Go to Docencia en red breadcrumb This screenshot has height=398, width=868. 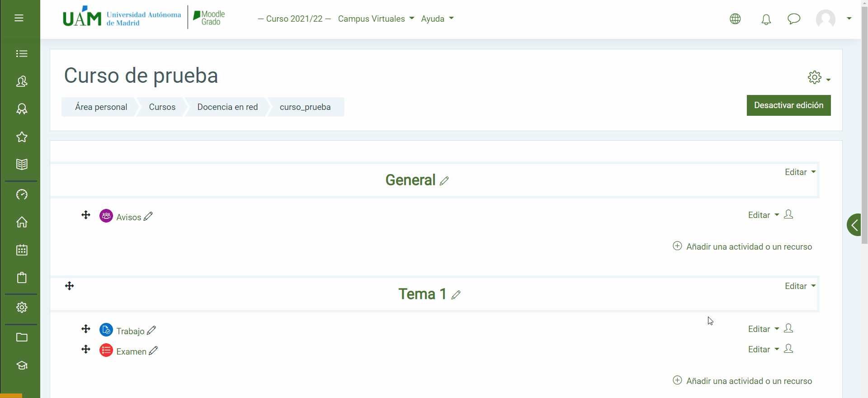(227, 107)
